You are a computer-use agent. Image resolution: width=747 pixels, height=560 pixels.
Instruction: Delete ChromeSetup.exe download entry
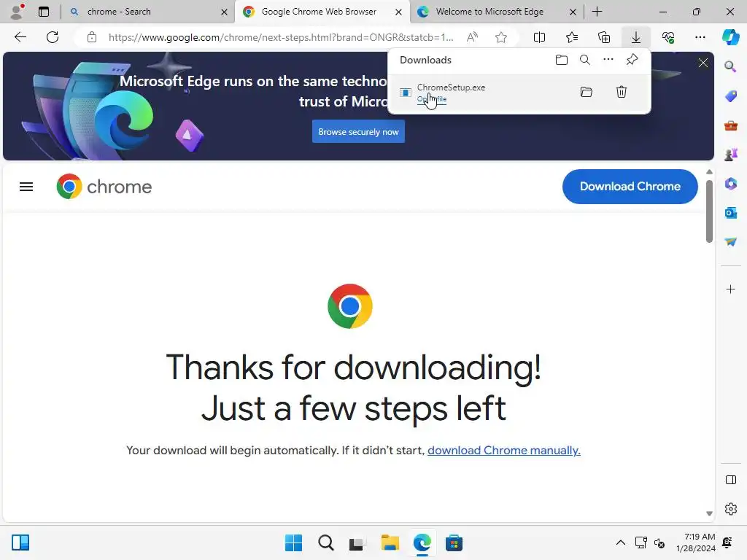(x=622, y=92)
